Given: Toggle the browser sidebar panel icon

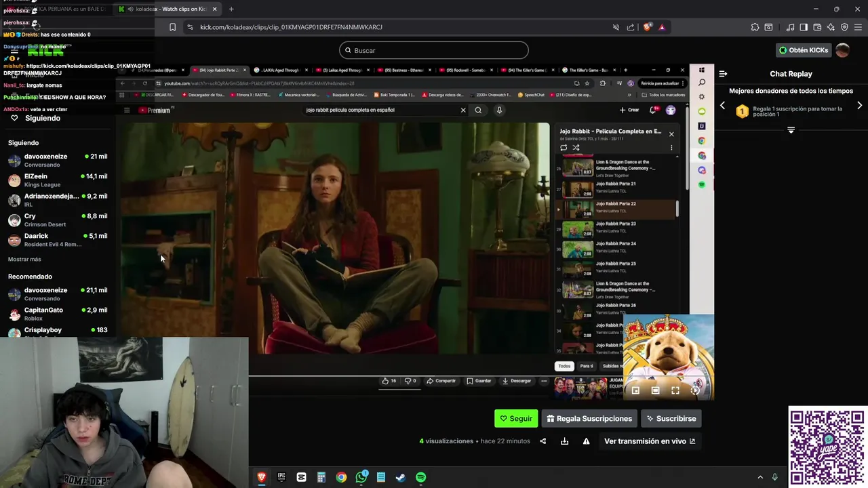Looking at the screenshot, I should pos(804,27).
